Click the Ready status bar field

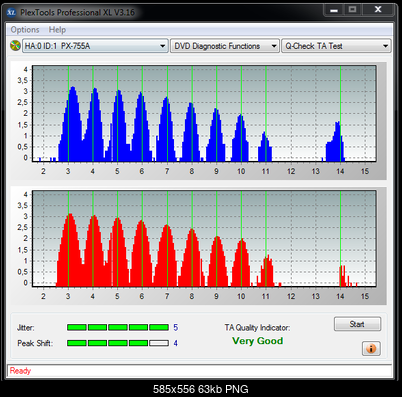click(199, 371)
